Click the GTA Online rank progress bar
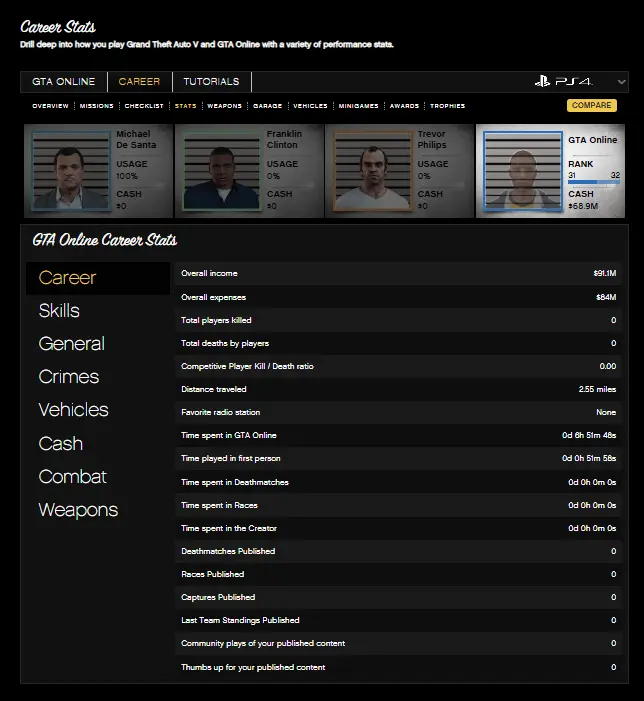The width and height of the screenshot is (644, 701). (x=594, y=183)
